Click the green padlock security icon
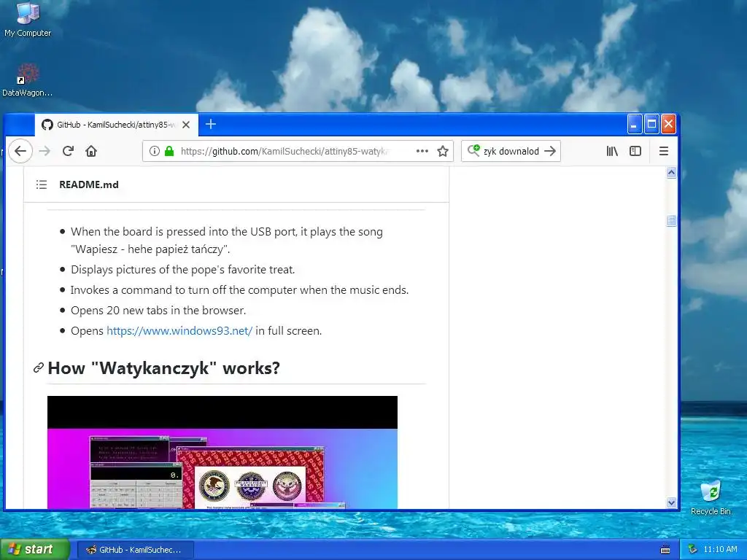The height and width of the screenshot is (560, 747). click(x=169, y=151)
